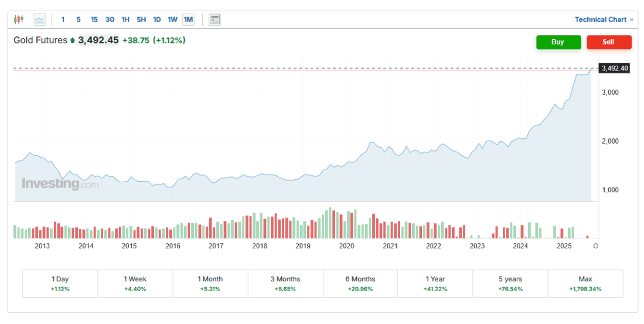The width and height of the screenshot is (644, 324).
Task: Switch to candlestick chart type
Action: point(19,19)
